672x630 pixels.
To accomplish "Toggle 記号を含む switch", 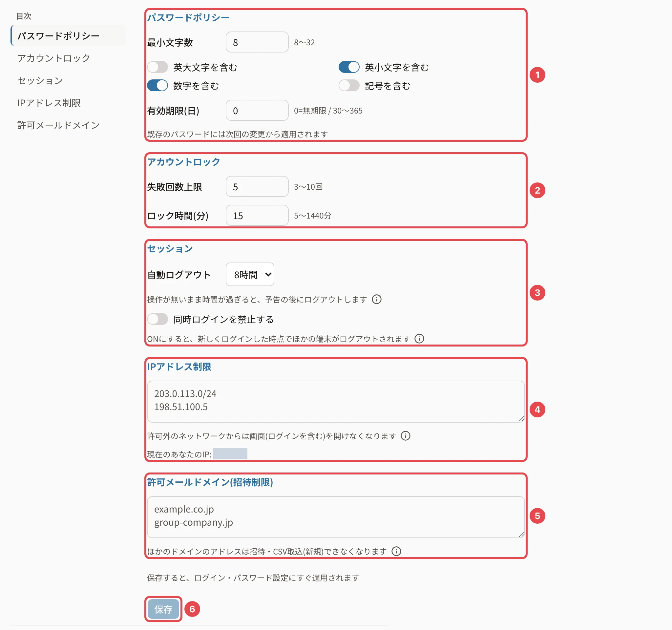I will point(349,86).
